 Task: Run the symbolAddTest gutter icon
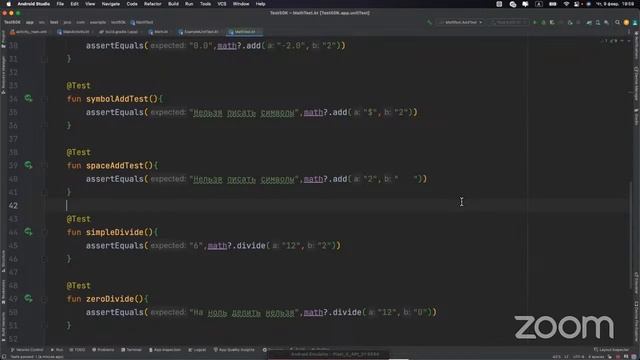coord(28,98)
